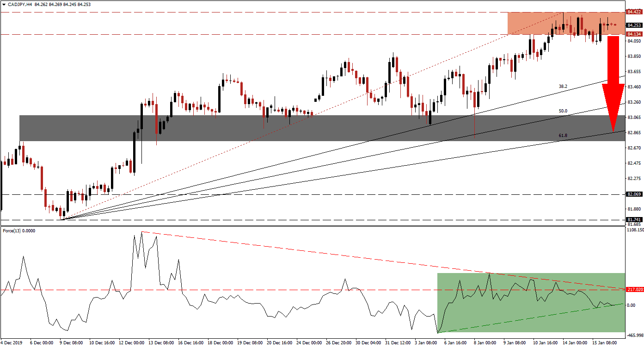Click the 4 Dec 2019 date label

tap(12, 343)
